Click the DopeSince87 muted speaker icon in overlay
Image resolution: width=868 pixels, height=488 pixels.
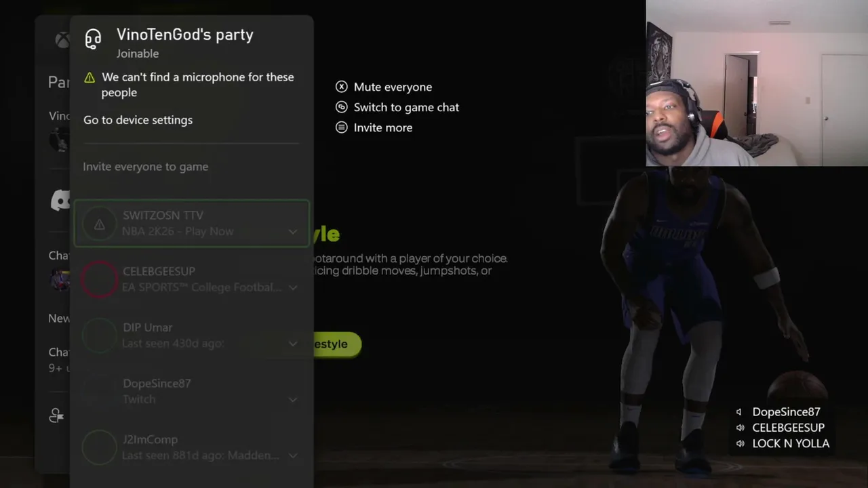coord(739,412)
